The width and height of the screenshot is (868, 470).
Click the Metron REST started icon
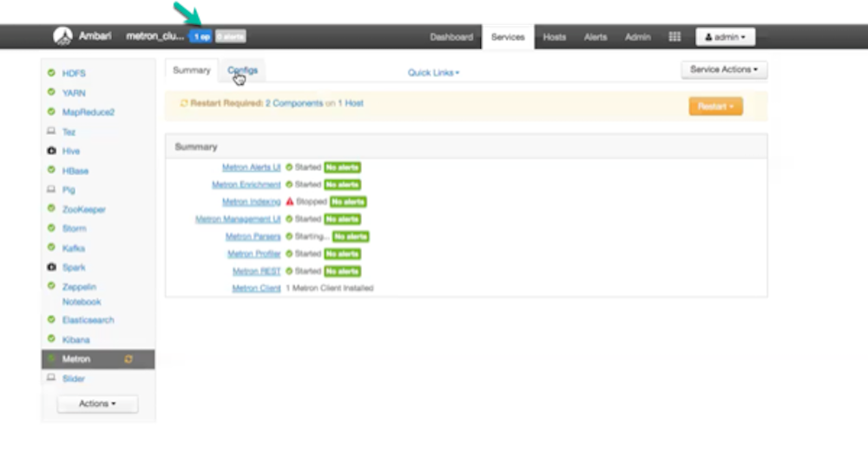click(x=289, y=271)
